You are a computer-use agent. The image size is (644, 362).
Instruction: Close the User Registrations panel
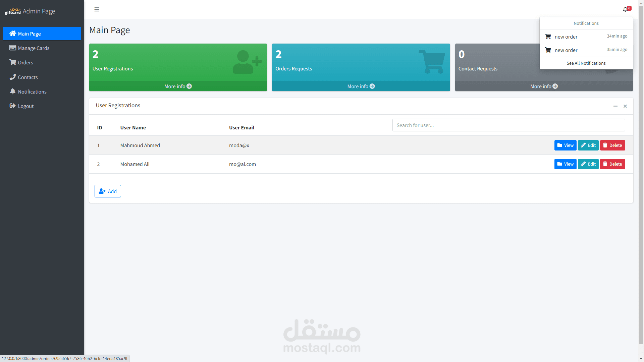pyautogui.click(x=625, y=106)
